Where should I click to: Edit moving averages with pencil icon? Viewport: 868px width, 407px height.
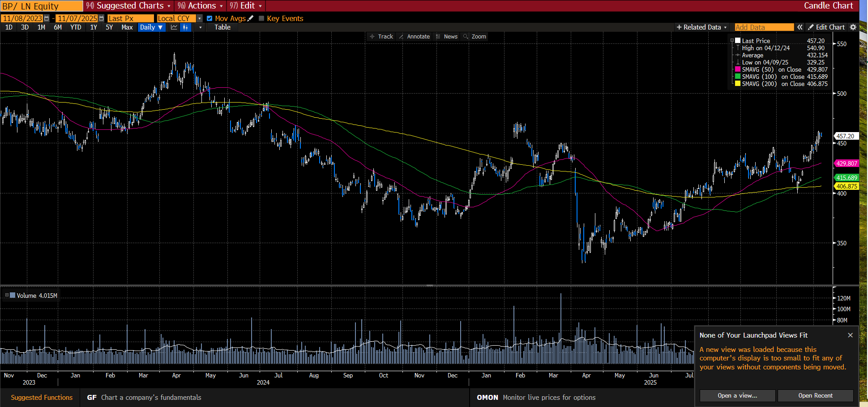(251, 18)
